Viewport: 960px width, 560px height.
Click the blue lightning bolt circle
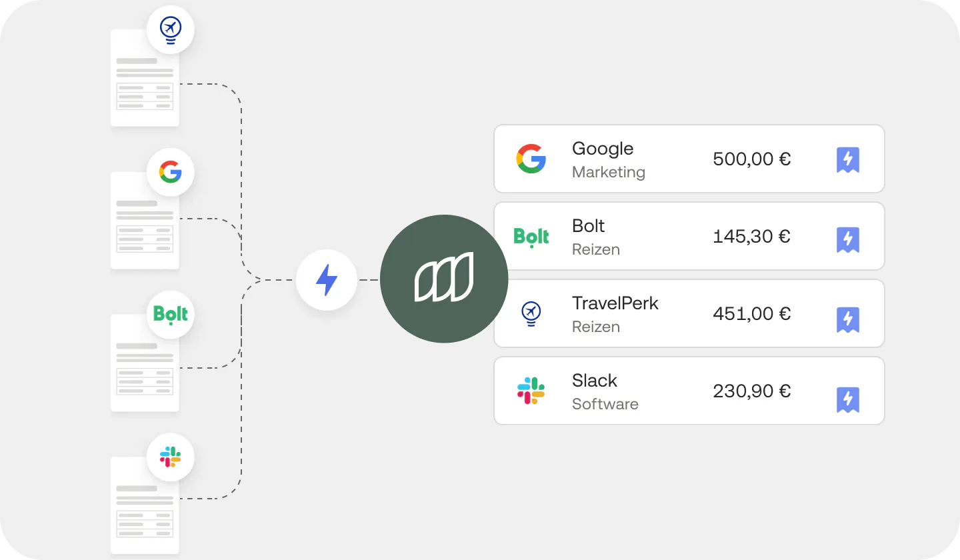click(327, 279)
